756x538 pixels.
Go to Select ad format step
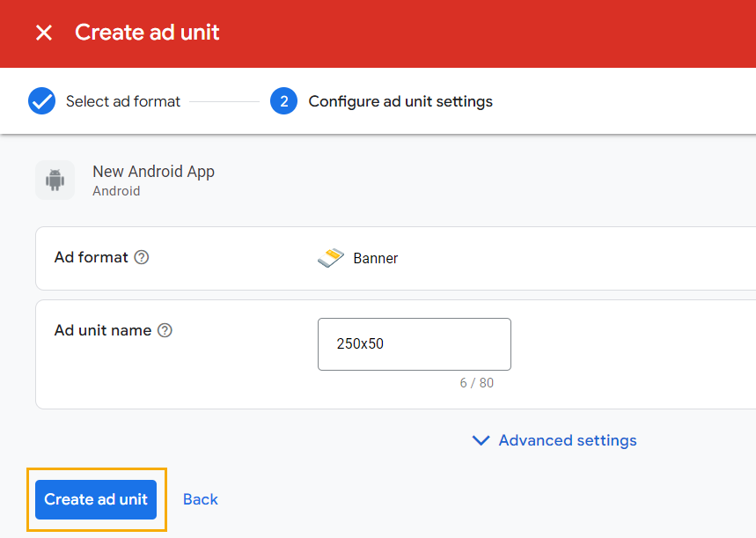click(x=123, y=101)
